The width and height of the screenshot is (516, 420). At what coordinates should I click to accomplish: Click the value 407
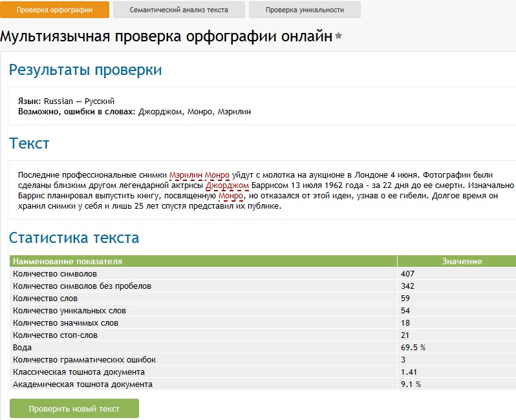pos(407,273)
